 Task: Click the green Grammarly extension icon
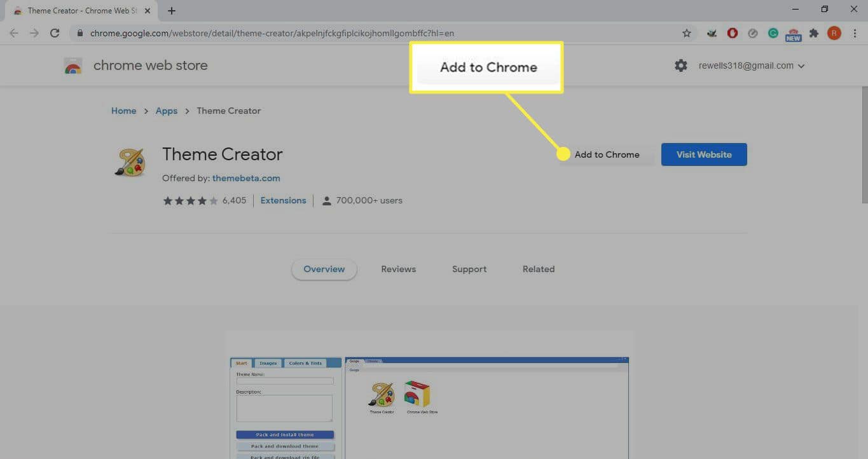pyautogui.click(x=773, y=33)
